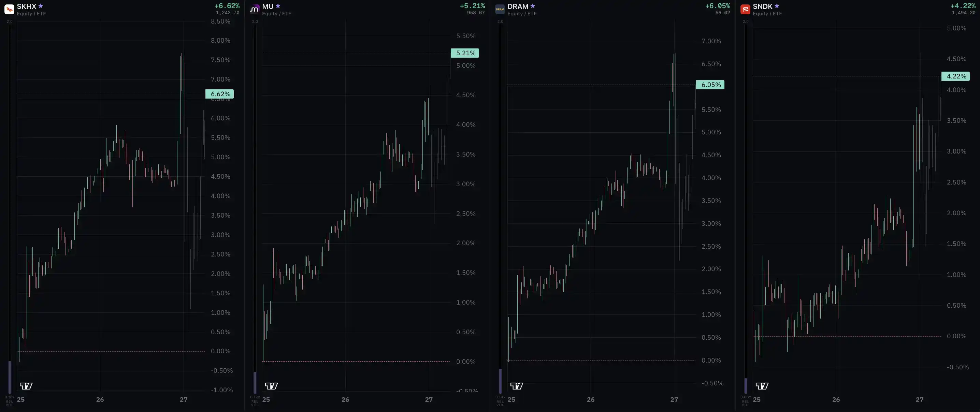The height and width of the screenshot is (412, 980).
Task: Click date label 25 on SNDK time axis
Action: coord(757,399)
